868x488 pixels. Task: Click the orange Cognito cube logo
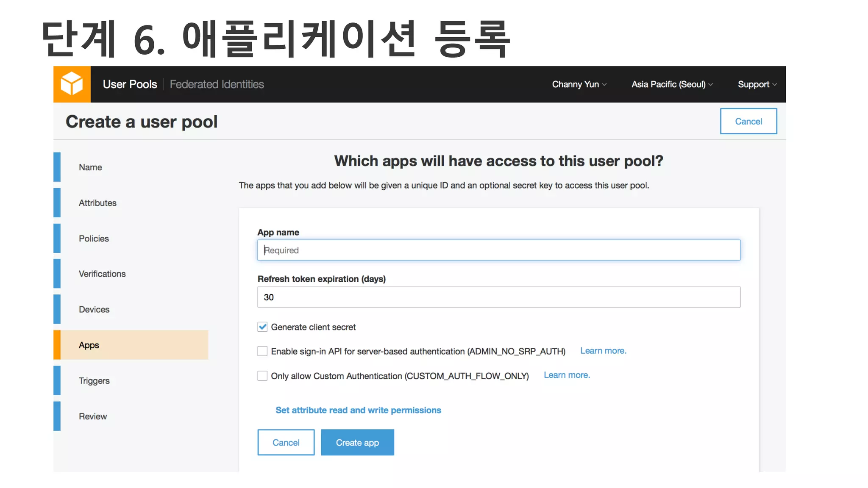72,84
